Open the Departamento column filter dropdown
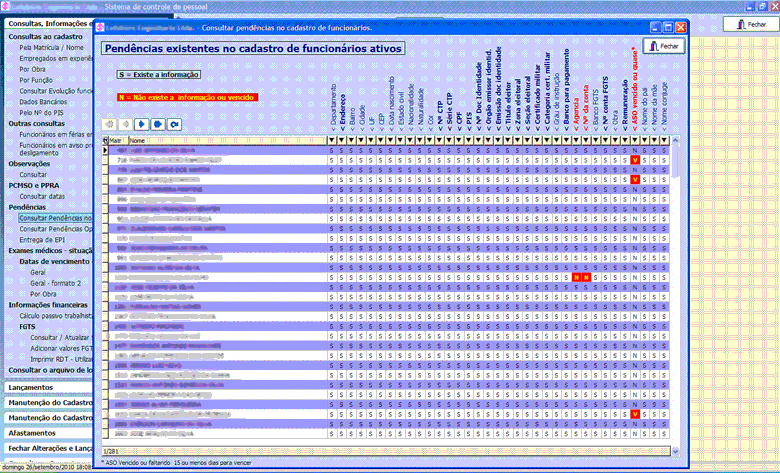780x473 pixels. point(332,141)
